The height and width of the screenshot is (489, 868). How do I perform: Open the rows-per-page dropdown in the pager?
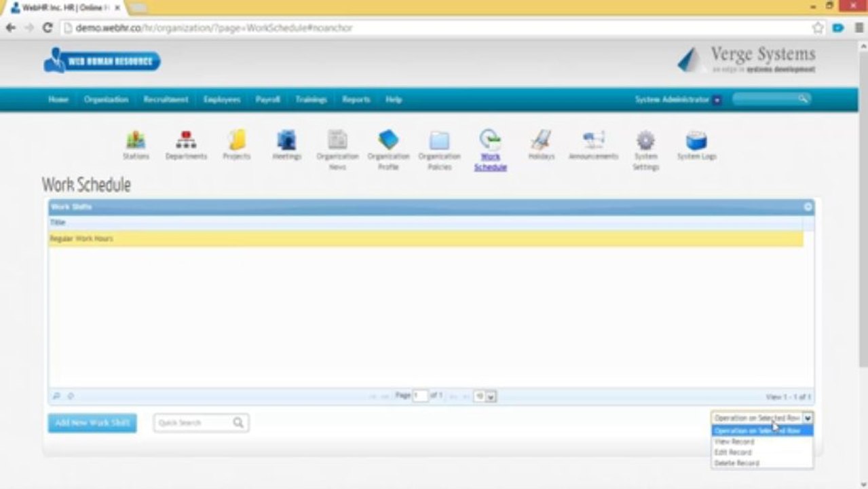[485, 396]
